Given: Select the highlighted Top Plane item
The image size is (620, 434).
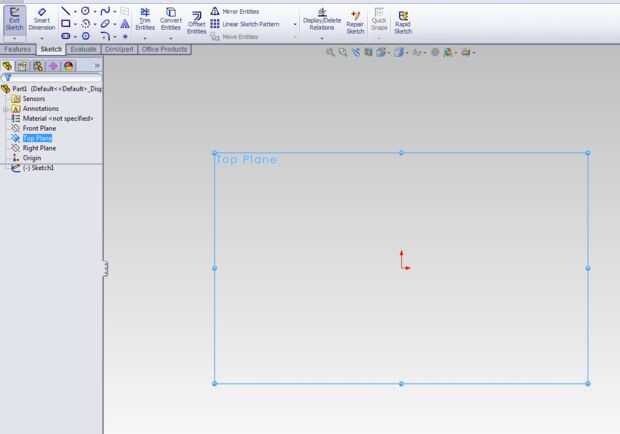Looking at the screenshot, I should point(32,138).
